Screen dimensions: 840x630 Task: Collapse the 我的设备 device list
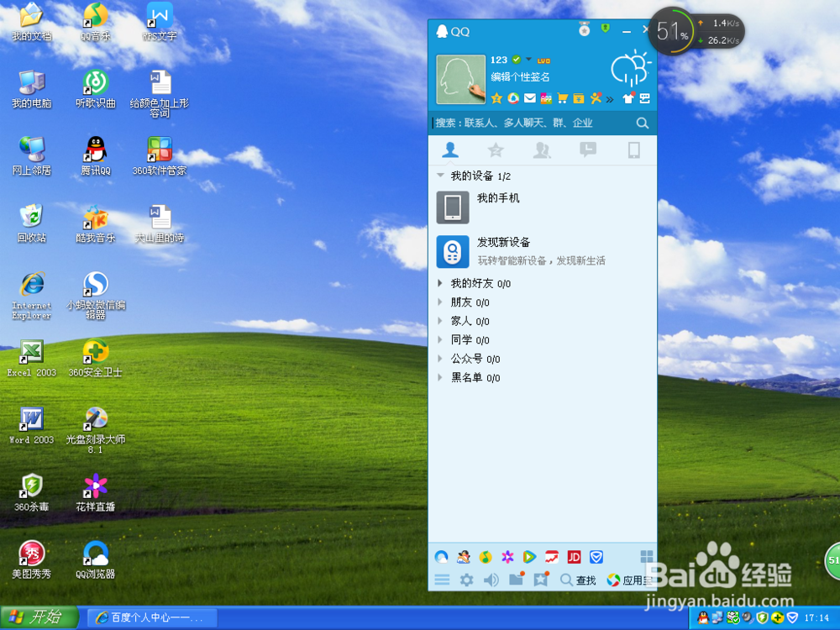tap(440, 176)
